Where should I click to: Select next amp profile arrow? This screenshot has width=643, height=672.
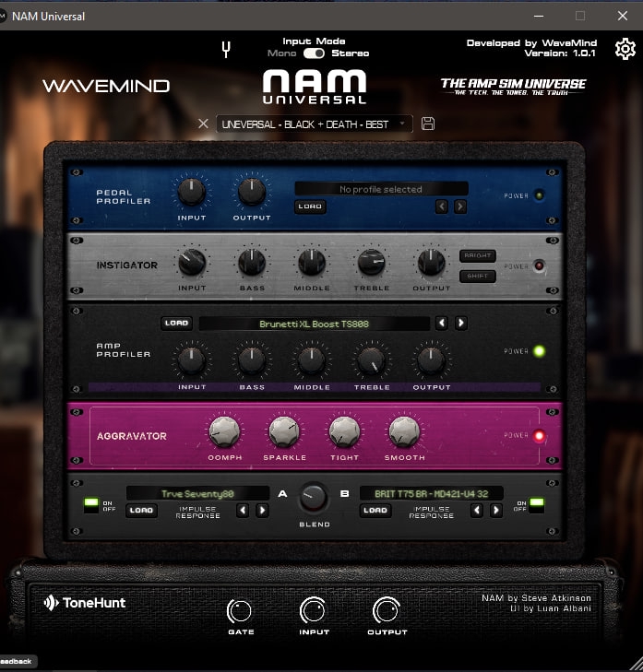[460, 323]
